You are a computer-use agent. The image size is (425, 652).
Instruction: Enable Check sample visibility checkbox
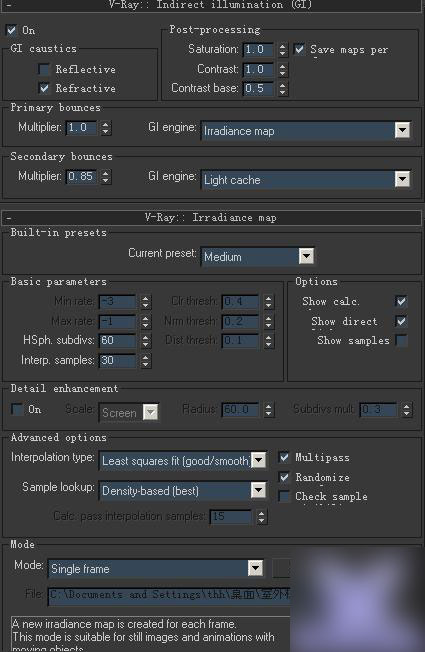coord(284,496)
